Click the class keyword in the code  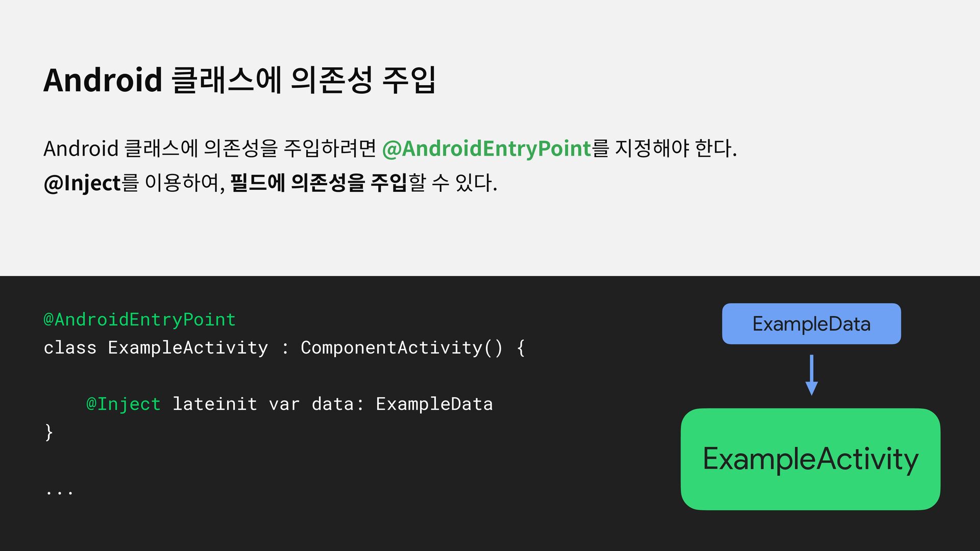[70, 348]
